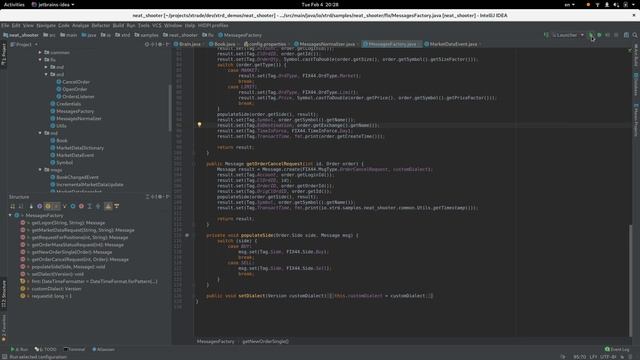Open Structure panel settings gear

[x=160, y=197]
